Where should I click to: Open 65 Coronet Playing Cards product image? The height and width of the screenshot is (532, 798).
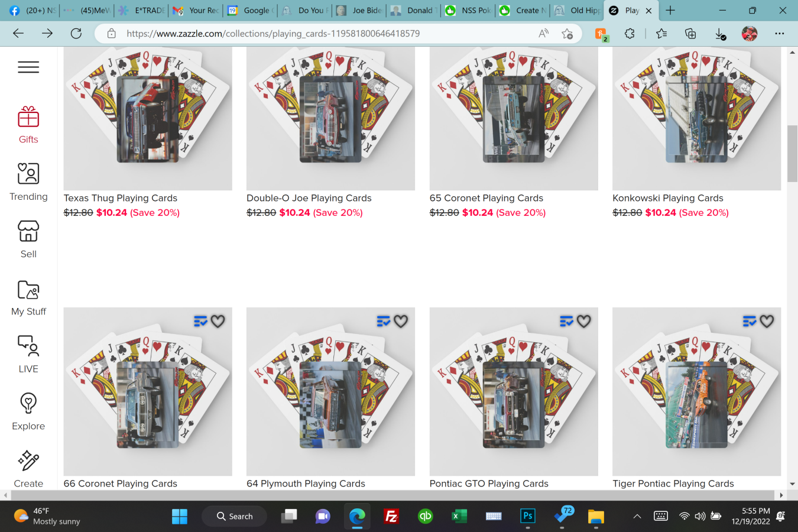514,118
